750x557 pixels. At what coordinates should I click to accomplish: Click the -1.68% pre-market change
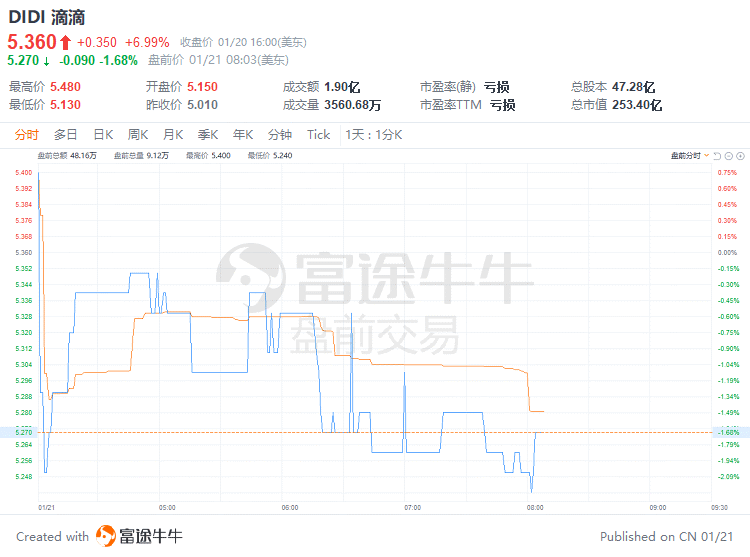pyautogui.click(x=119, y=60)
